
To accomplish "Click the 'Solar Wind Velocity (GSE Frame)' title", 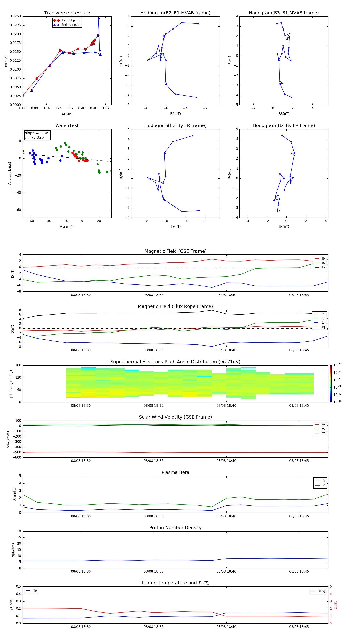I will click(175, 417).
